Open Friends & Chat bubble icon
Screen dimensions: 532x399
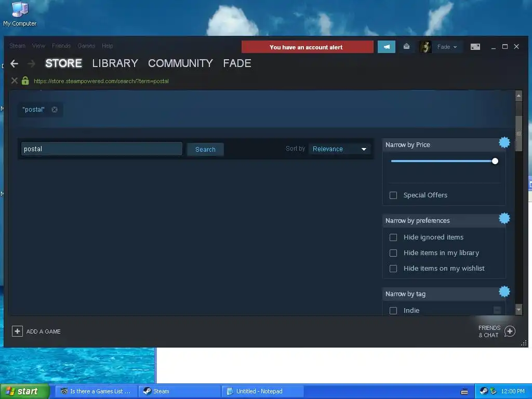pos(510,331)
